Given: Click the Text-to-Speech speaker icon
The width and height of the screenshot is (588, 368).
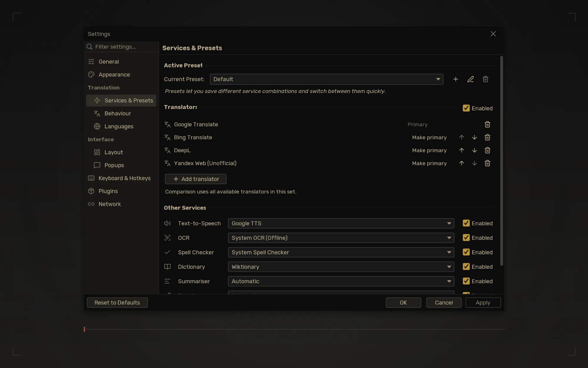Looking at the screenshot, I should pyautogui.click(x=167, y=223).
